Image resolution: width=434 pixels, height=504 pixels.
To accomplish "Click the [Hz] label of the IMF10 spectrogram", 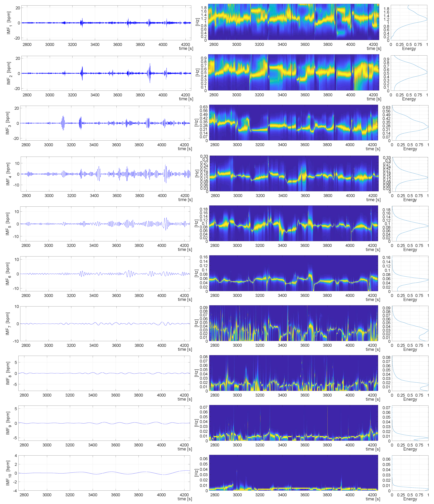I will (196, 473).
